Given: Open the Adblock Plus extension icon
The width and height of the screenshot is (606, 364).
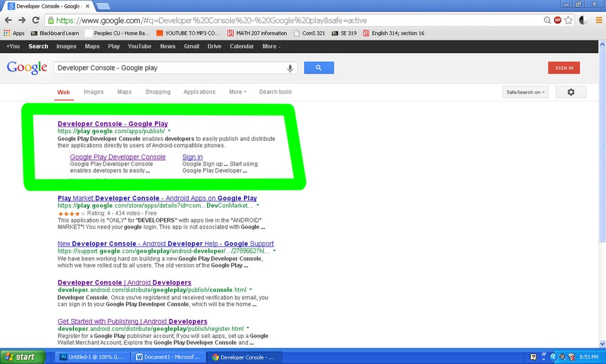Looking at the screenshot, I should pos(557,20).
